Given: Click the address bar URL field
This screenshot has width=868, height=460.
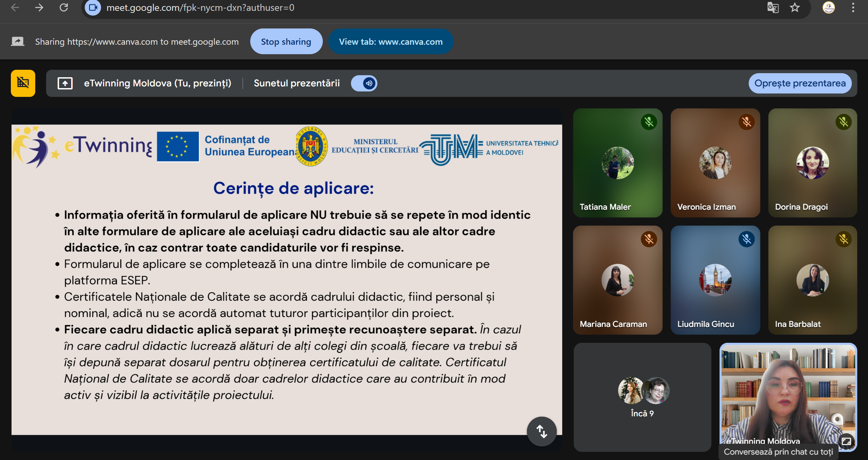Looking at the screenshot, I should pos(200,7).
